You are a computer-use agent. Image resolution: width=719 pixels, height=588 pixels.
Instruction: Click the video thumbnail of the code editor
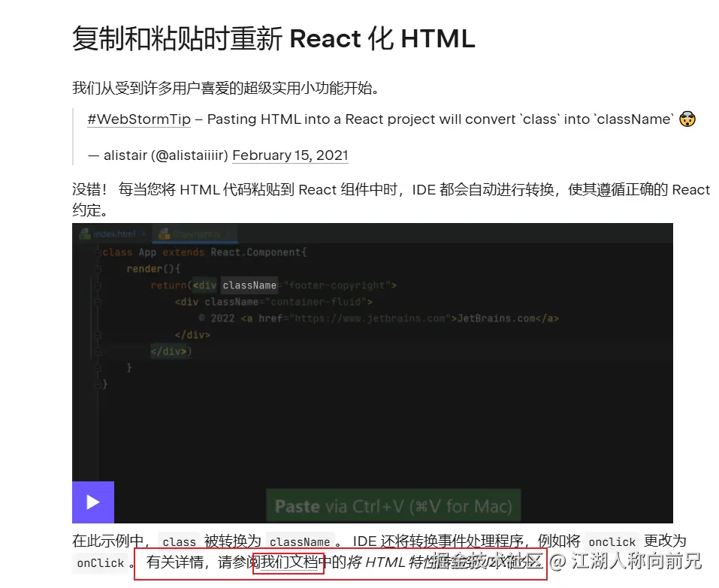(x=373, y=373)
